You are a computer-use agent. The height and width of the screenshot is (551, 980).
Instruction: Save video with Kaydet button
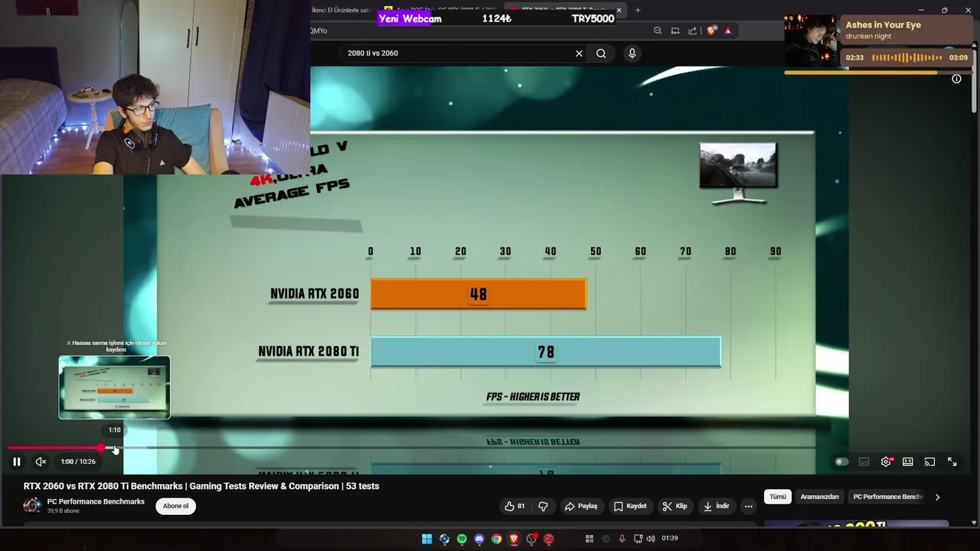tap(630, 506)
